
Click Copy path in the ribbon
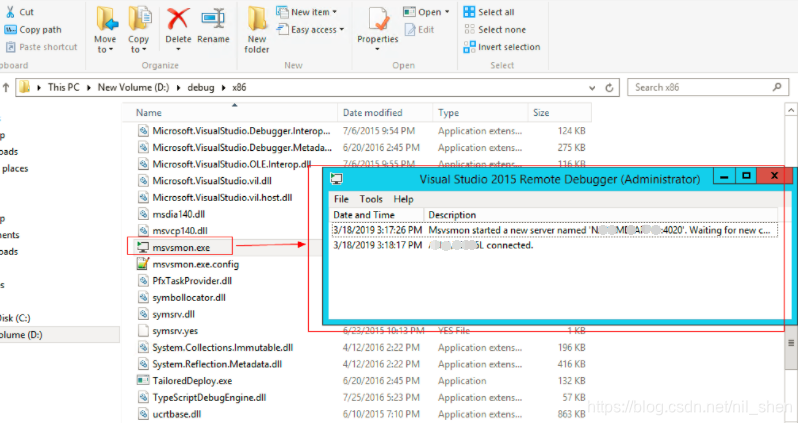tap(33, 30)
